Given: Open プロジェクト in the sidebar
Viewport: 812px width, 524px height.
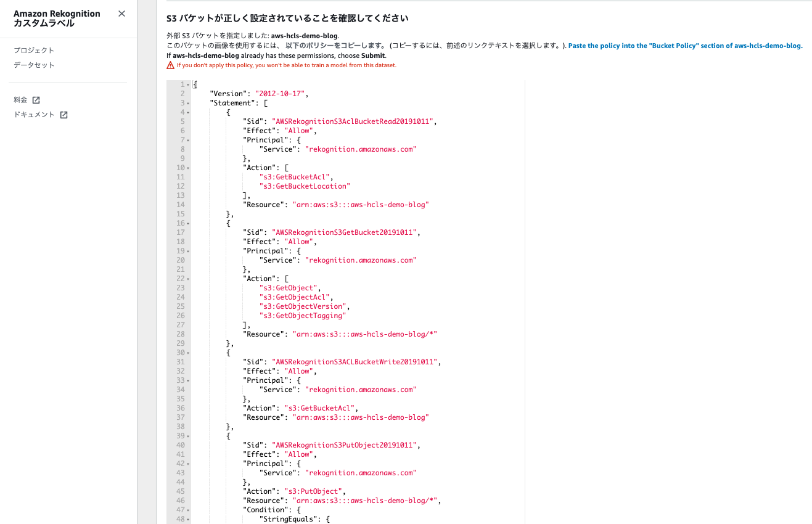Looking at the screenshot, I should [x=34, y=51].
